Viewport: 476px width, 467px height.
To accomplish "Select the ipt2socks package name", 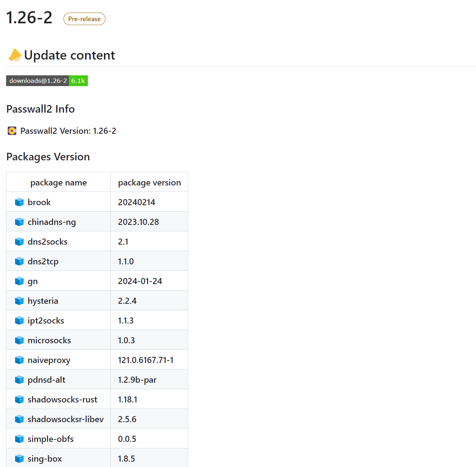I will click(x=46, y=321).
